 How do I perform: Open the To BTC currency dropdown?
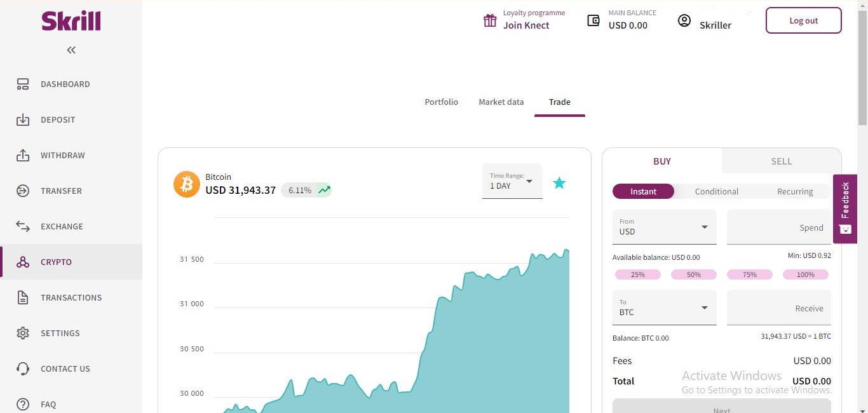(665, 308)
